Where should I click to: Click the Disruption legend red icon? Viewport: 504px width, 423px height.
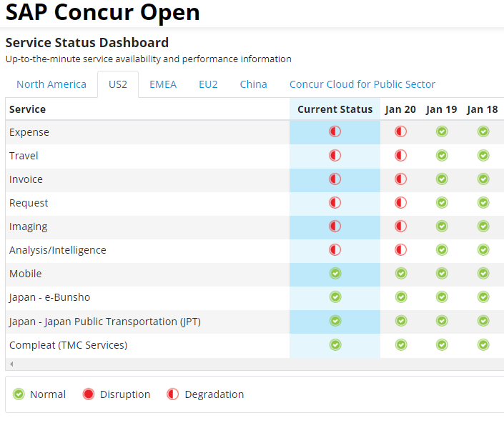[x=89, y=394]
